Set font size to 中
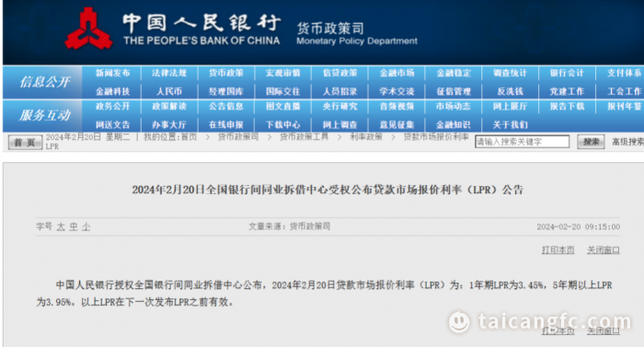The image size is (644, 347). click(x=74, y=227)
